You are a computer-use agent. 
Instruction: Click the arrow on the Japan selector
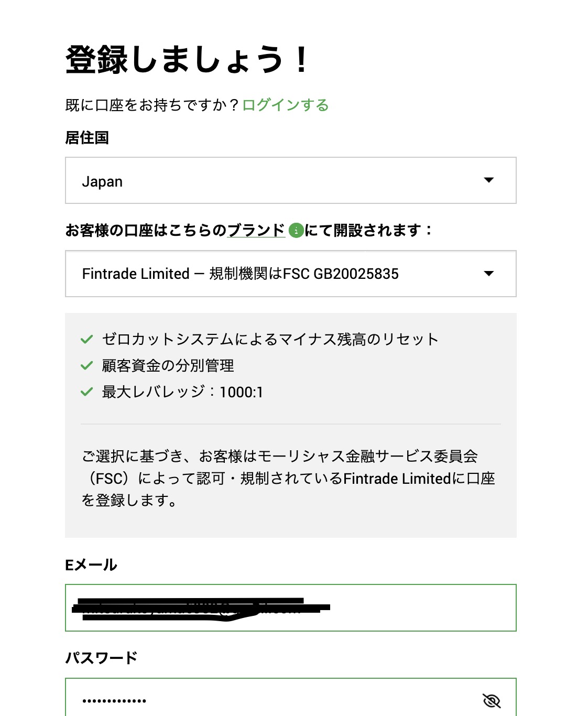[x=489, y=180]
